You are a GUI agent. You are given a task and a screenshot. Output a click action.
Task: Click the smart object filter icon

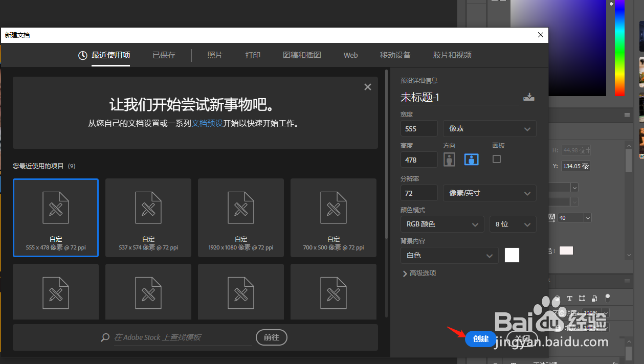pos(594,298)
